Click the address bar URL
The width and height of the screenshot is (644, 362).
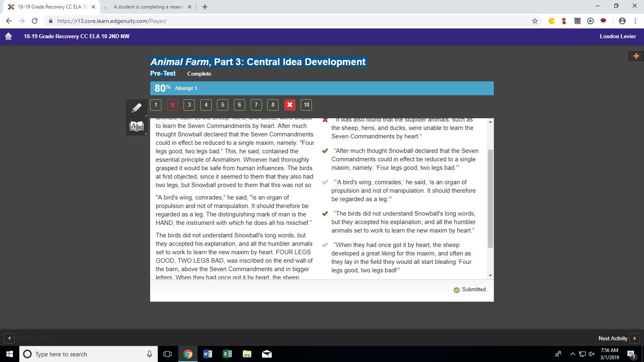112,21
